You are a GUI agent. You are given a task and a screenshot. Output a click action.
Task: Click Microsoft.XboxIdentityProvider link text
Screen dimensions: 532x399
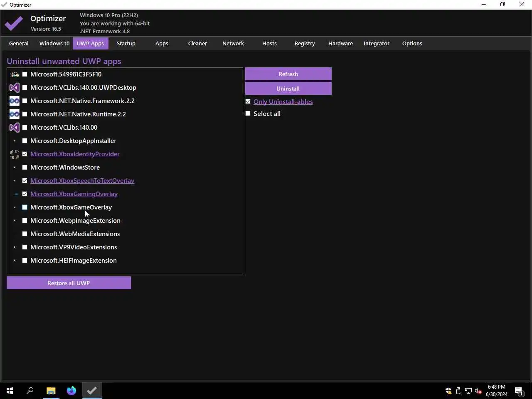(x=75, y=154)
